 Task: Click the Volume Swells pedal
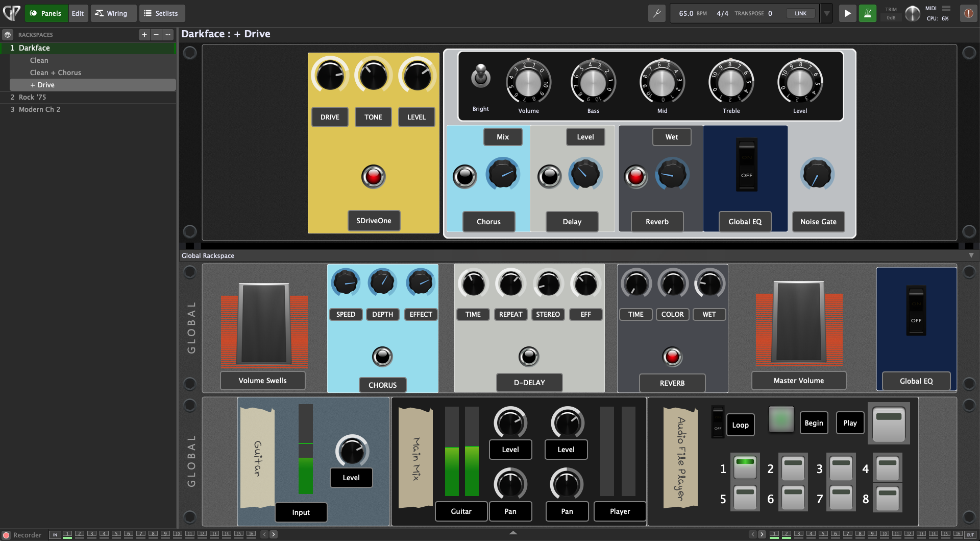[264, 325]
